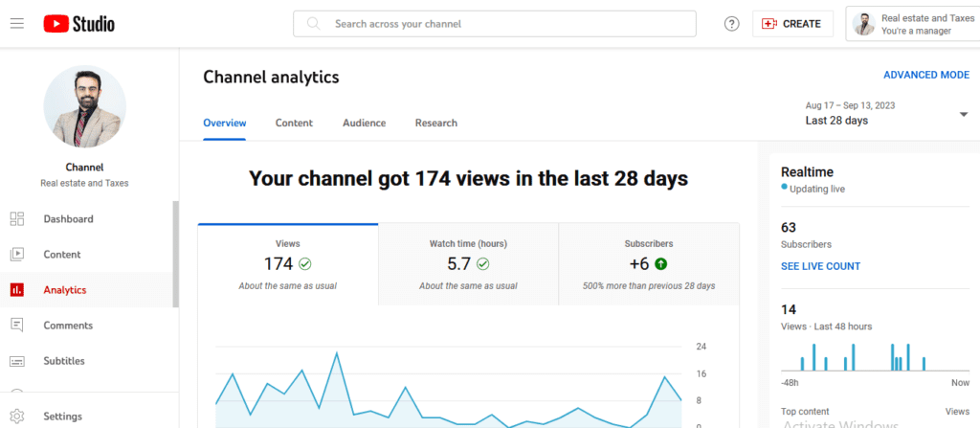Open Content from the sidebar icon
Viewport: 980px width, 428px height.
[17, 255]
